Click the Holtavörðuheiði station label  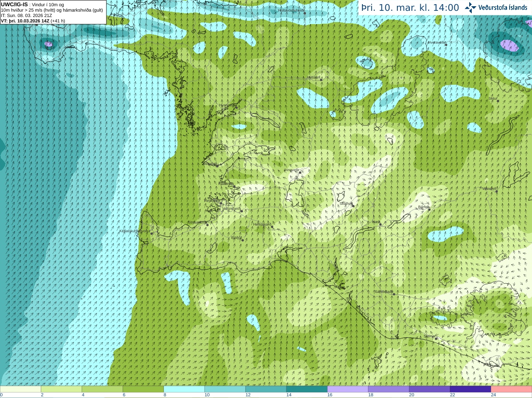click(291, 10)
